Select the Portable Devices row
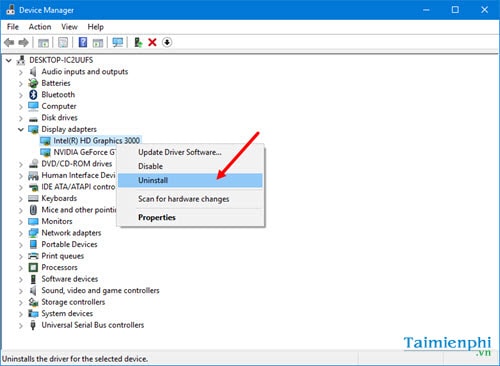 [x=69, y=244]
